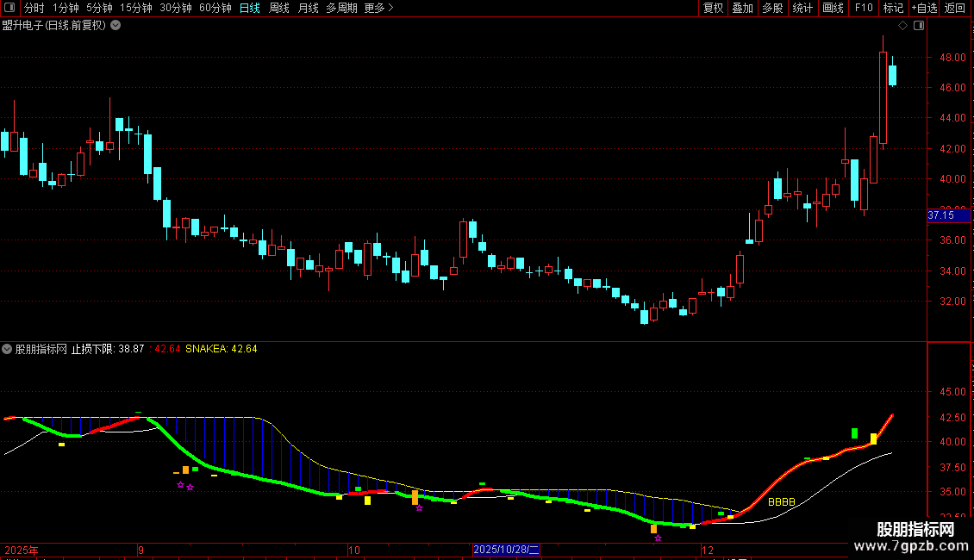
Task: Click the 36.00 price axis label
Action: click(952, 240)
